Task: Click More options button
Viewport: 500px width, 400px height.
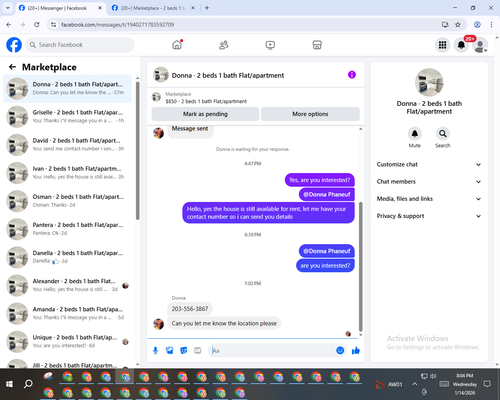Action: (x=310, y=114)
